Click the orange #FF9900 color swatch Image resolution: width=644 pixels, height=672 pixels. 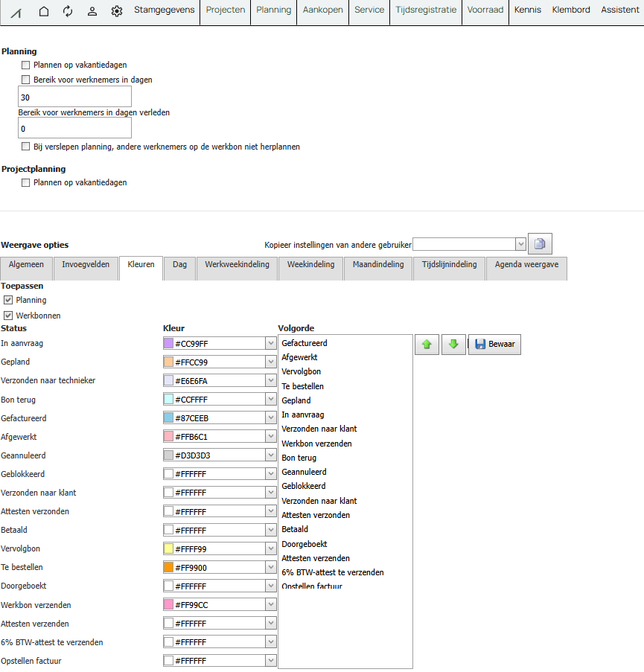click(168, 567)
